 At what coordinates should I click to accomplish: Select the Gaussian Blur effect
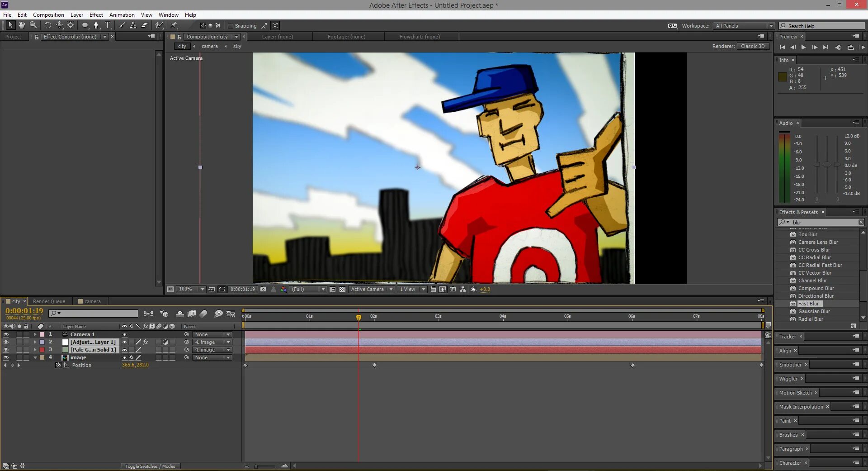814,311
